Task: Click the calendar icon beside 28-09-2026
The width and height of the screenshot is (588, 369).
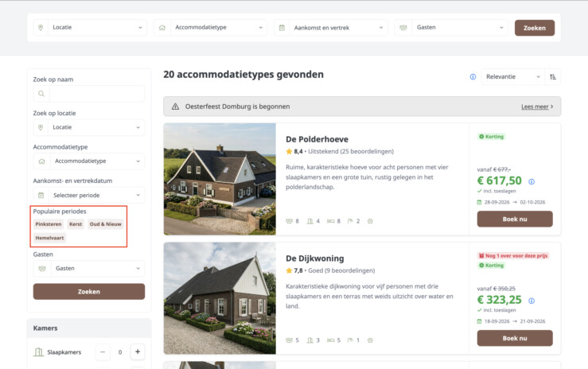Action: tap(479, 202)
